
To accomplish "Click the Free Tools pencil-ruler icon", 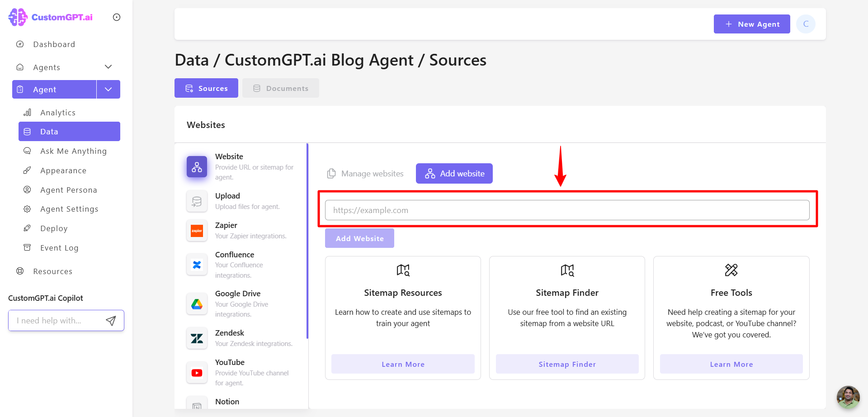I will pyautogui.click(x=731, y=270).
